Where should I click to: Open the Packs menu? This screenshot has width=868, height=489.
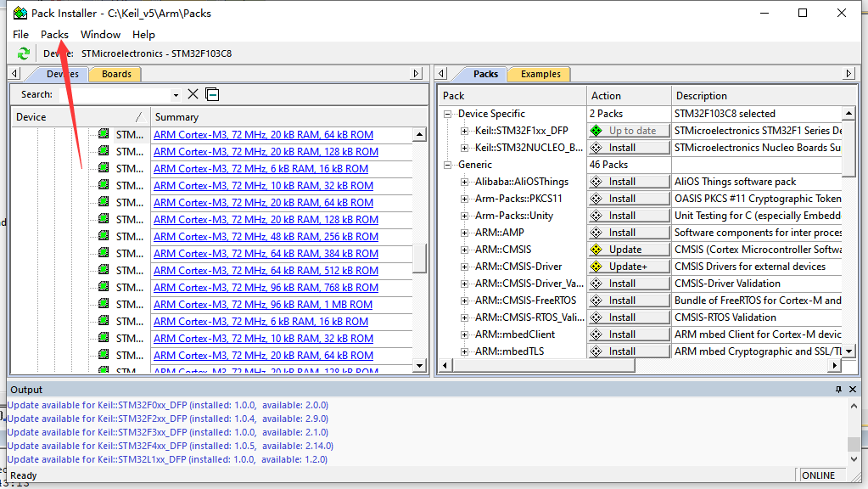coord(53,35)
